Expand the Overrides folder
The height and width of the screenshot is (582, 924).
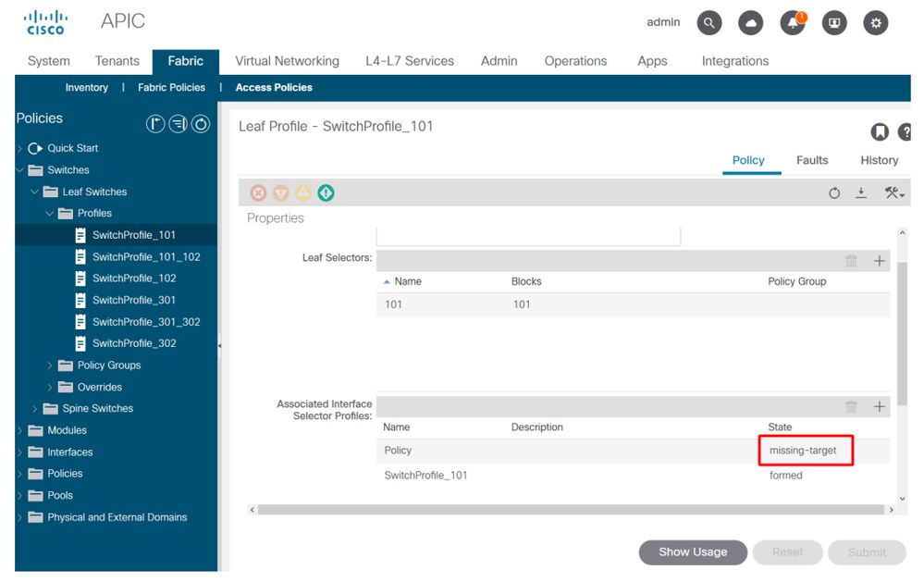coord(50,388)
